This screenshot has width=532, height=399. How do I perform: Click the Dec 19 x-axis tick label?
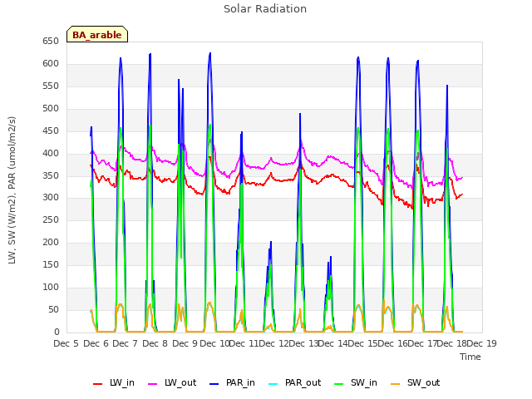482,343
